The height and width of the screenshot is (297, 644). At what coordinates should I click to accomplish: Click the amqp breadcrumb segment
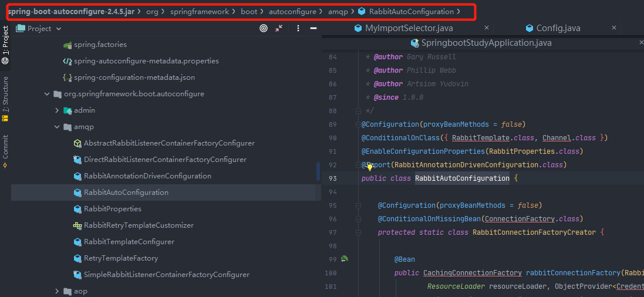(x=338, y=12)
